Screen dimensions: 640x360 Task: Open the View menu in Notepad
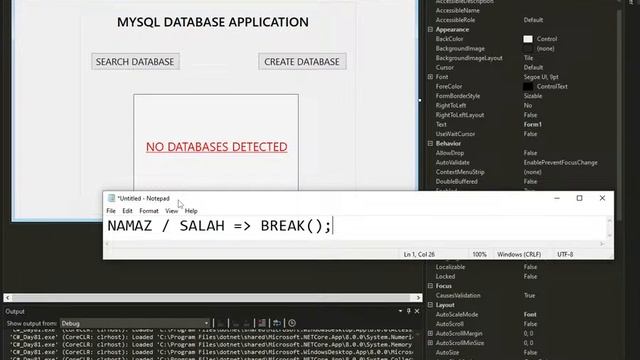click(171, 211)
